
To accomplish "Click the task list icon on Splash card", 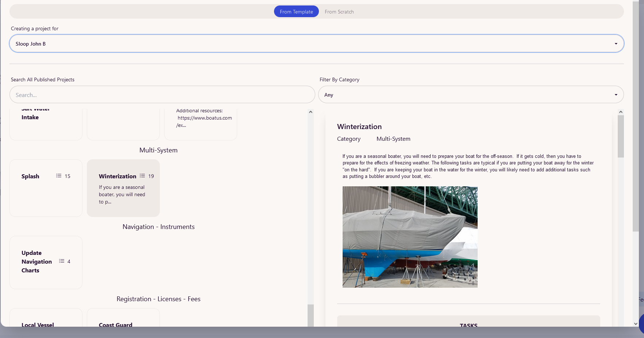I will point(59,176).
